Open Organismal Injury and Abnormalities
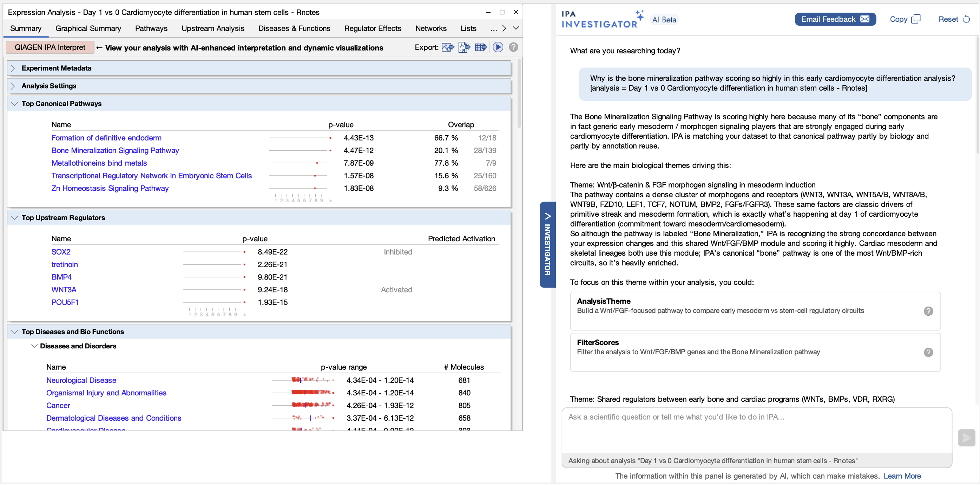The image size is (980, 486). pos(106,393)
